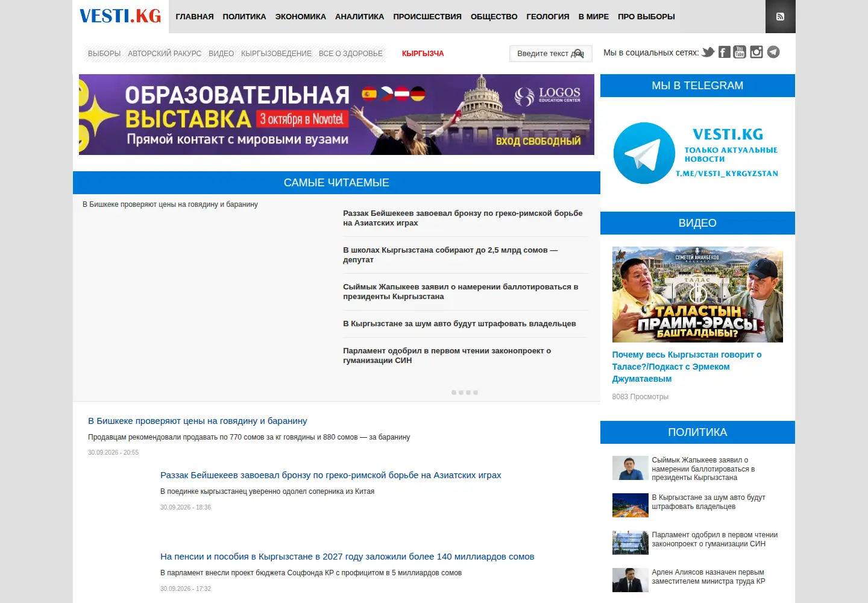Screen dimensions: 868x603
Task: Click the timestamp 30.09.2026 - 20:55
Action: pyautogui.click(x=113, y=452)
